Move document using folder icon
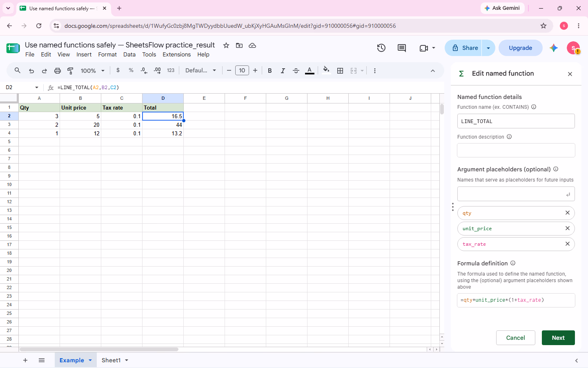The height and width of the screenshot is (368, 588). [239, 45]
